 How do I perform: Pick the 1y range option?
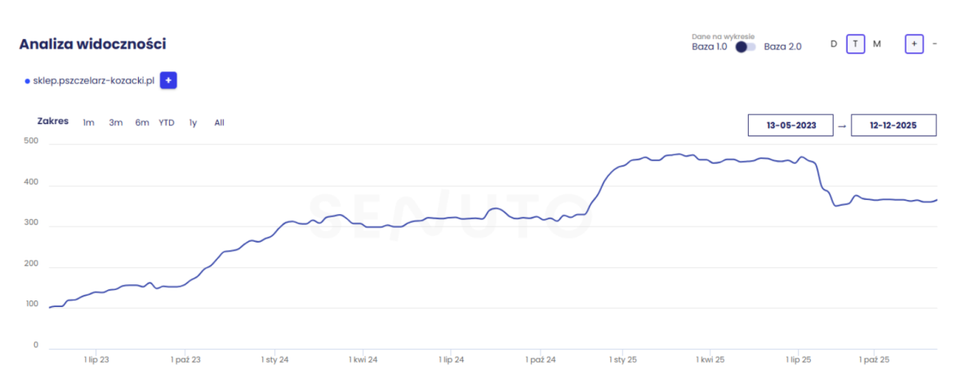(x=193, y=122)
